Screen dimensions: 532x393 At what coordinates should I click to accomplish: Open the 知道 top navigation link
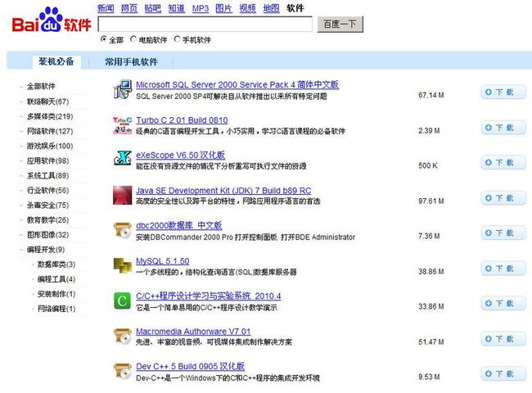point(177,8)
